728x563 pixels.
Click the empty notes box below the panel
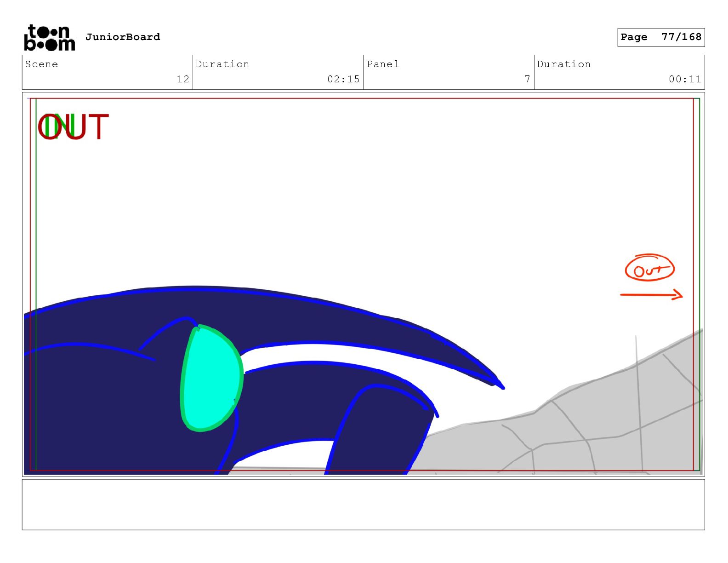click(363, 505)
